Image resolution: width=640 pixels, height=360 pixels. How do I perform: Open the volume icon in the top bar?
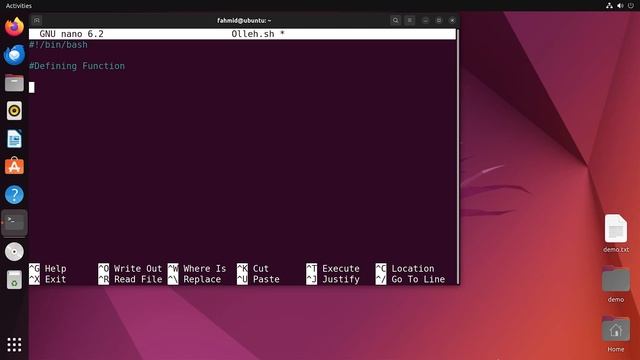pyautogui.click(x=620, y=5)
